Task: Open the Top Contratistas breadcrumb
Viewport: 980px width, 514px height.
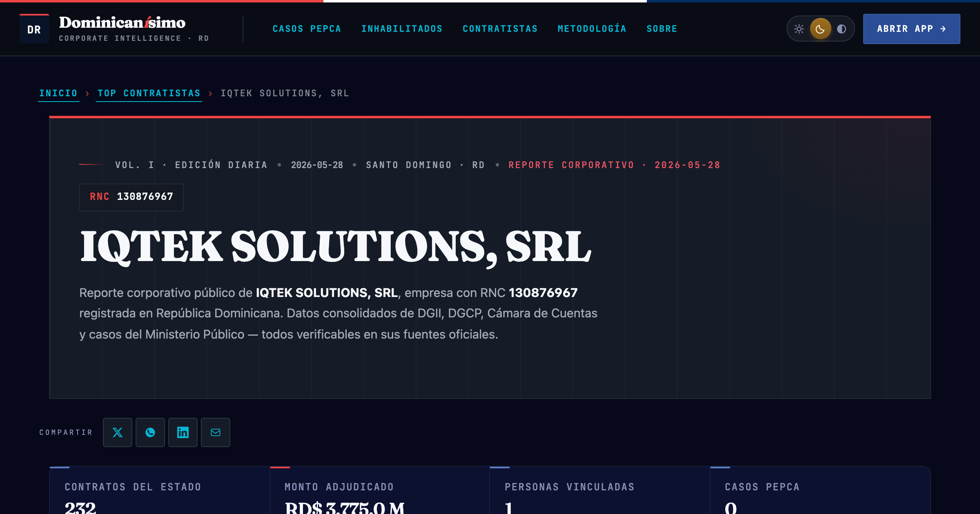Action: (x=149, y=93)
